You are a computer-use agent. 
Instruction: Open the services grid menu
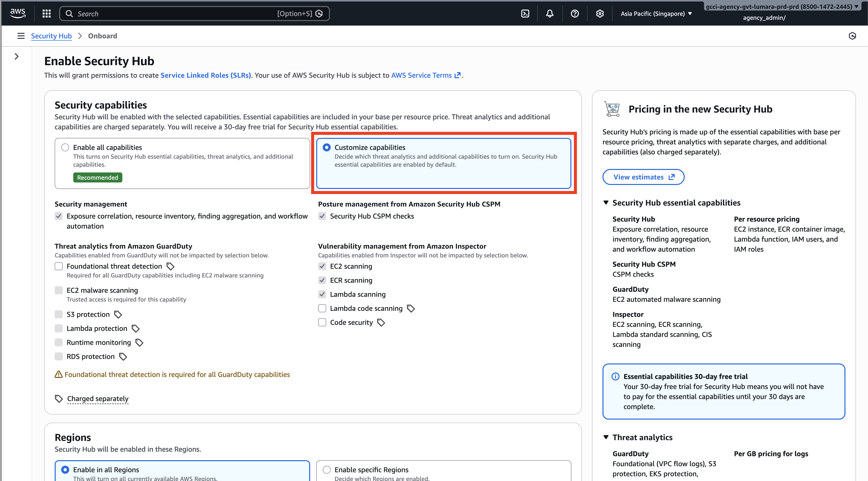(x=46, y=14)
